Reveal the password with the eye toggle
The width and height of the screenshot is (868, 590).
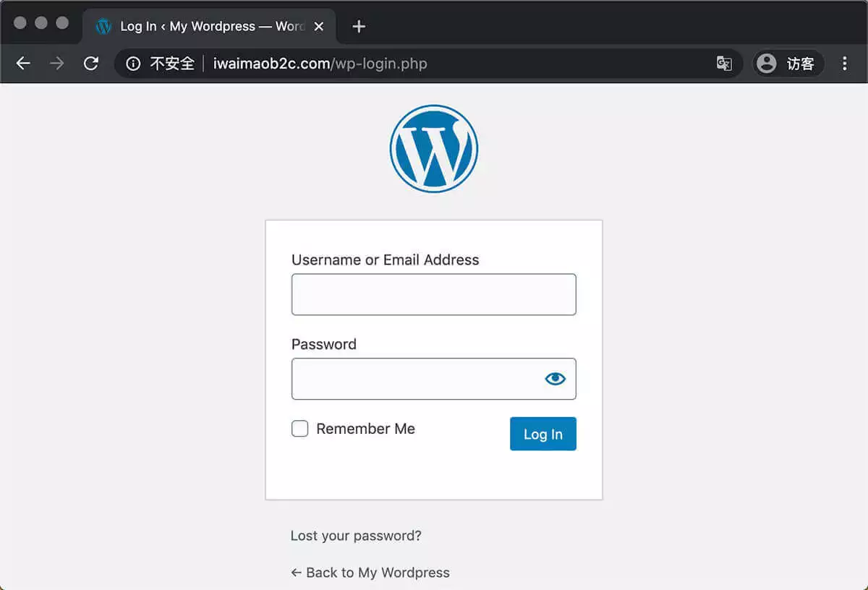[555, 378]
